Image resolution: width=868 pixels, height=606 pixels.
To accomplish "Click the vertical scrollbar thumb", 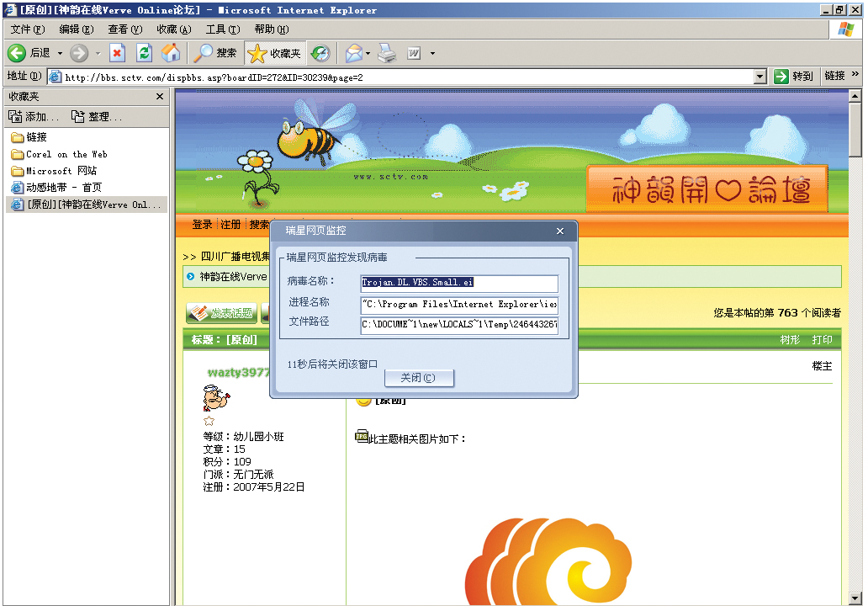I will point(855,129).
